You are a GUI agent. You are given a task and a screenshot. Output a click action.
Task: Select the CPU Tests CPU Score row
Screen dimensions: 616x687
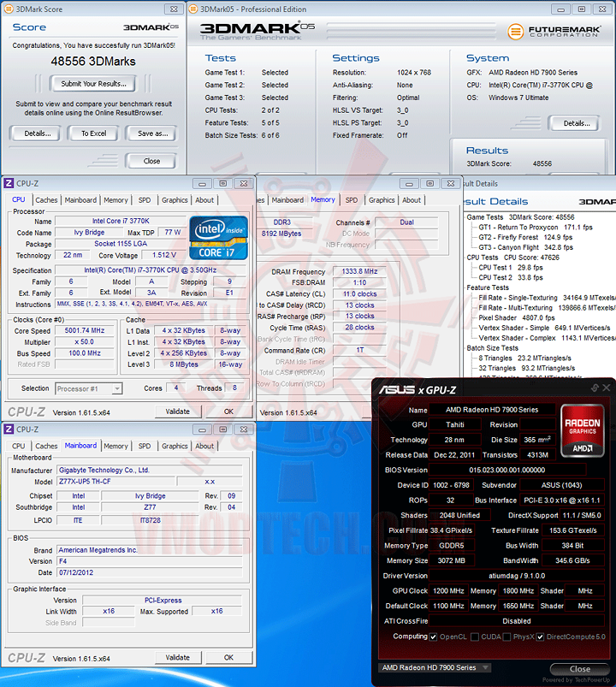(x=513, y=258)
